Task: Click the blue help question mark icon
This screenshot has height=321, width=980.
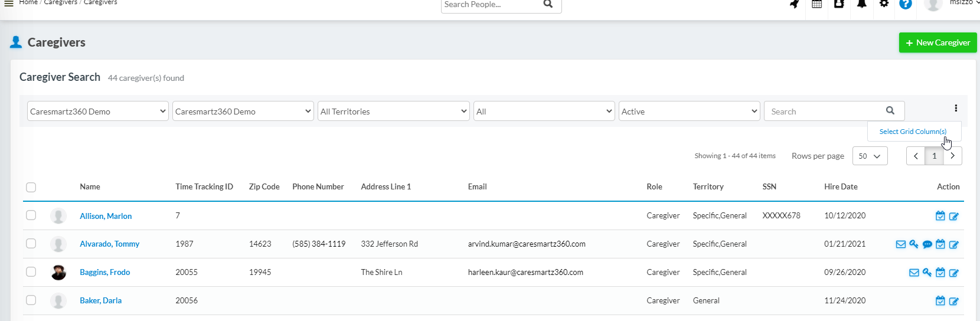Action: pyautogui.click(x=906, y=4)
